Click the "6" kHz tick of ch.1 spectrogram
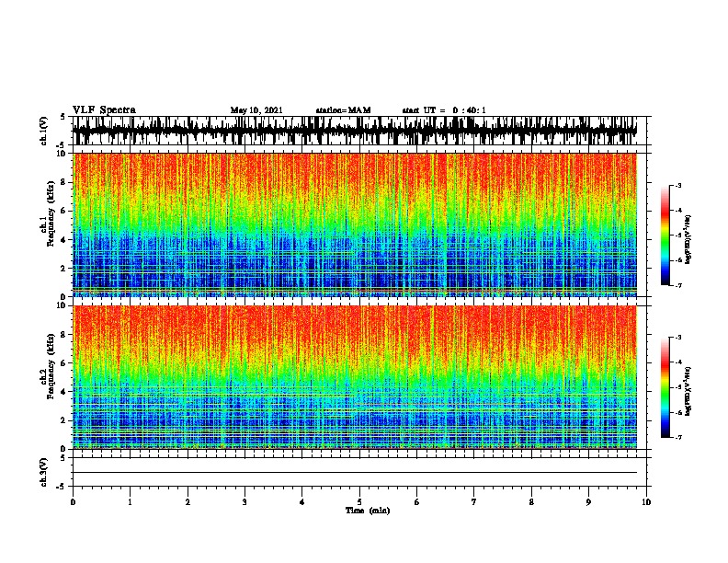Screen dimensions: 728x563 (x=64, y=211)
